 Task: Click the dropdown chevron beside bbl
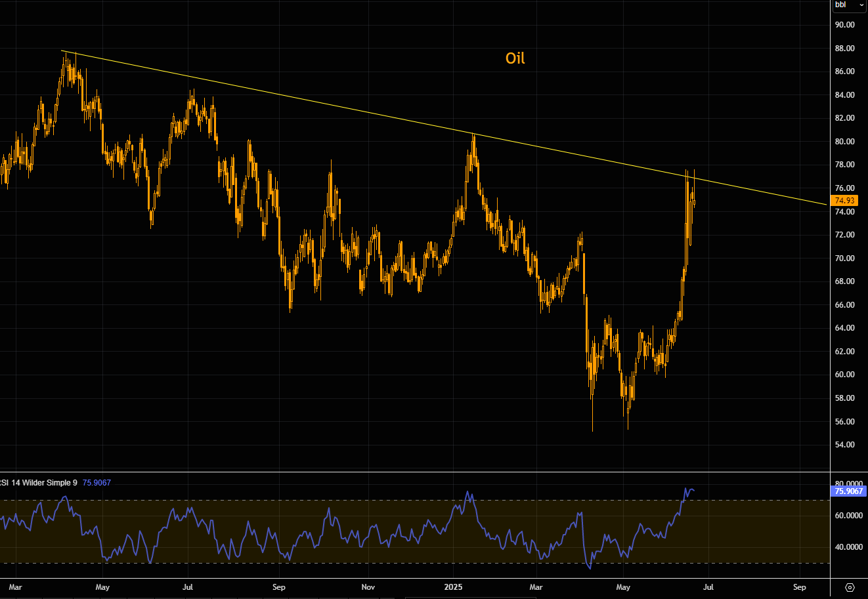click(861, 5)
